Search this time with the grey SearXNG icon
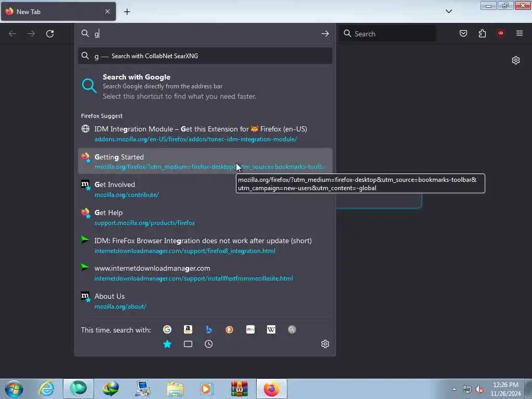 coord(292,329)
